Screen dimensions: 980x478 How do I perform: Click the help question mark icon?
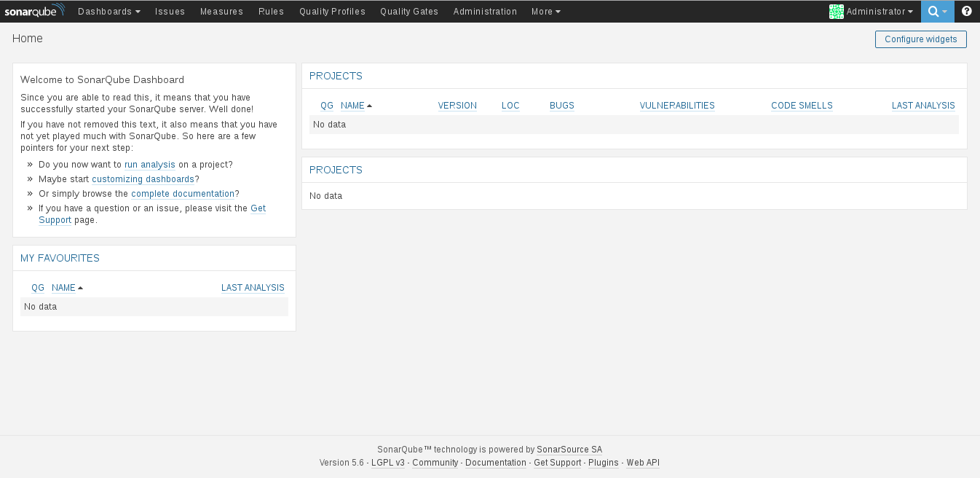click(967, 12)
